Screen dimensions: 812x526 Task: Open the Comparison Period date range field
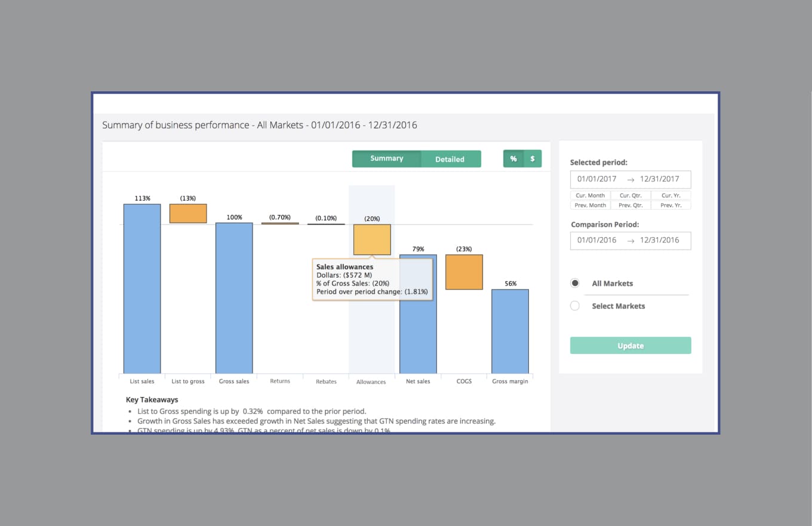click(630, 240)
